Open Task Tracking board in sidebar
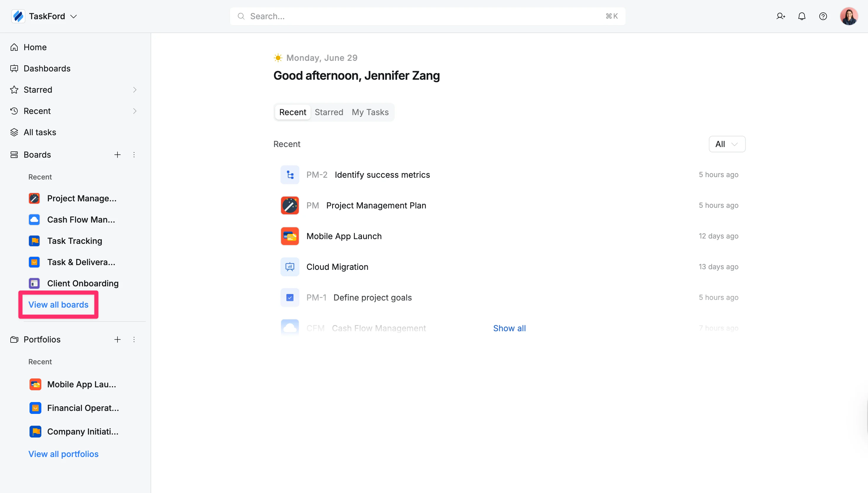Screen dimensions: 868x493 click(x=74, y=241)
